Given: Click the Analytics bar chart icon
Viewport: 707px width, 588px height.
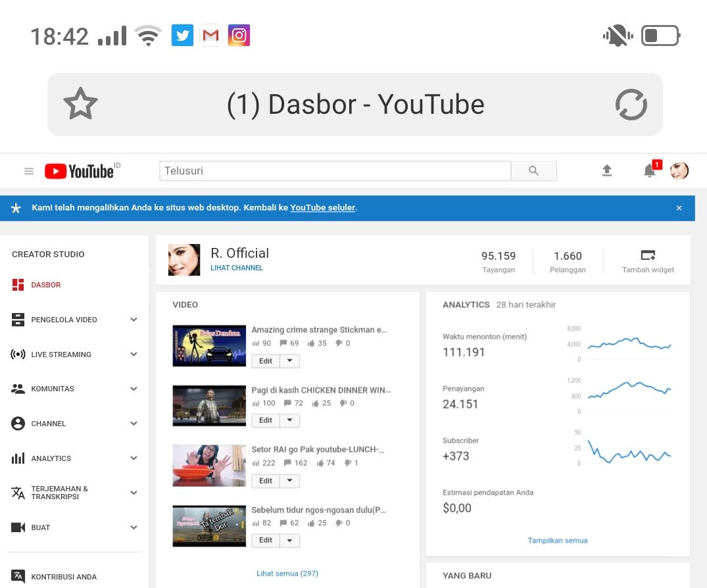Looking at the screenshot, I should 18,458.
